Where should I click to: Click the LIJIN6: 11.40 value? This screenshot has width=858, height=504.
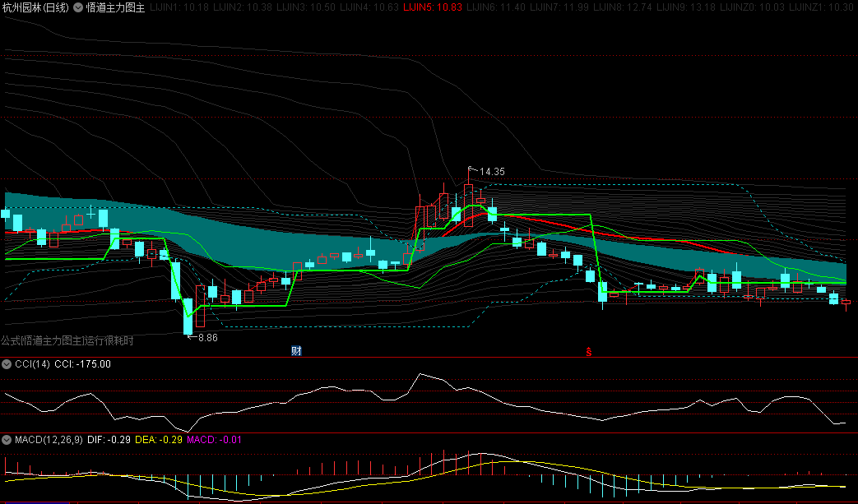[496, 7]
